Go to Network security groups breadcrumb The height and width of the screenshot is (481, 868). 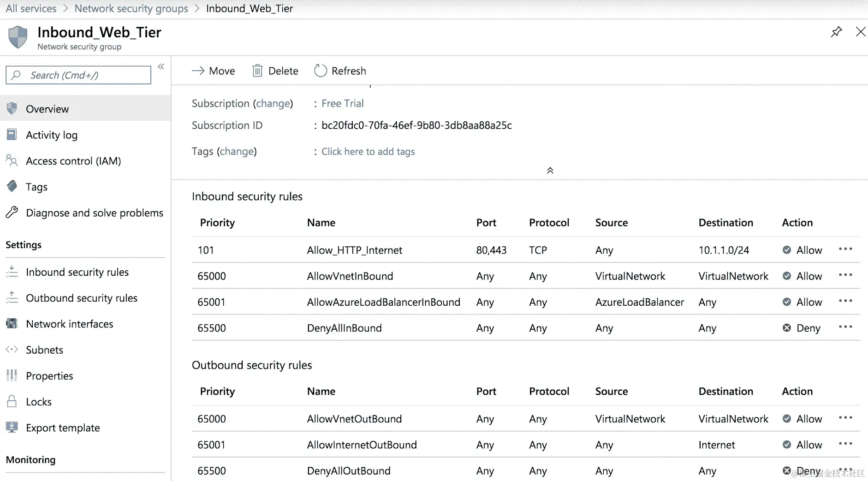pos(131,8)
